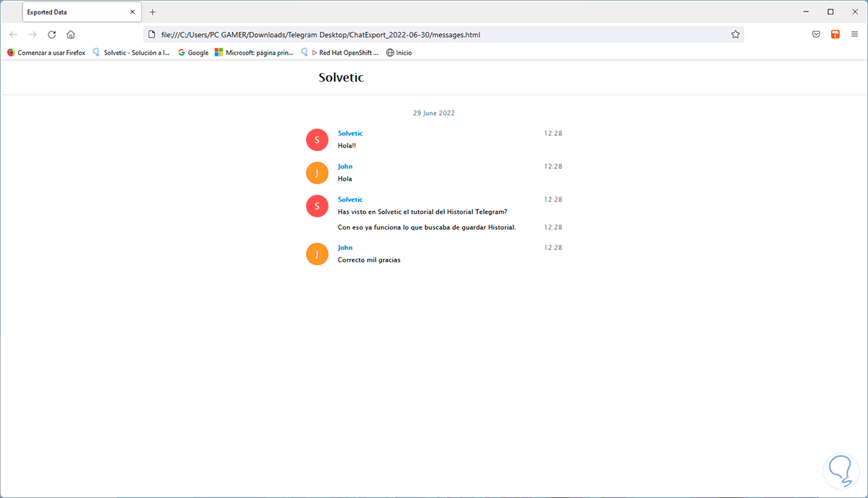Screen dimensions: 868x498
Task: Click the Correcto mil gracias message
Action: point(369,260)
